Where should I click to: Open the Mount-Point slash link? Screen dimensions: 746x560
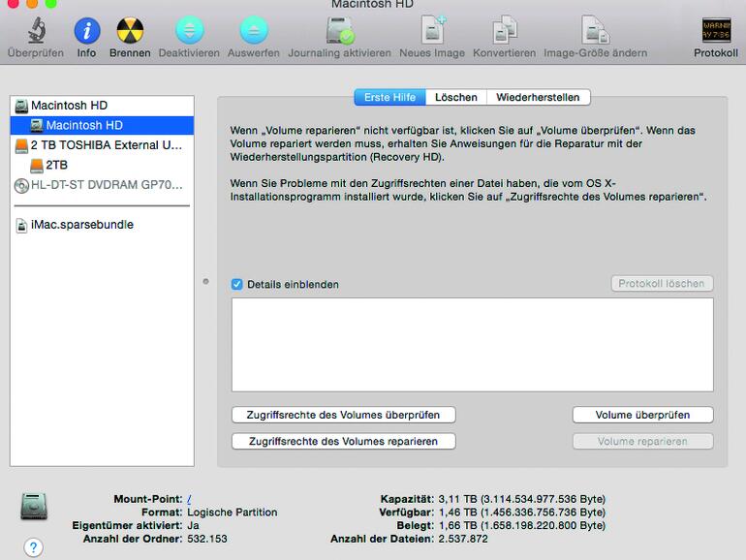tap(189, 499)
